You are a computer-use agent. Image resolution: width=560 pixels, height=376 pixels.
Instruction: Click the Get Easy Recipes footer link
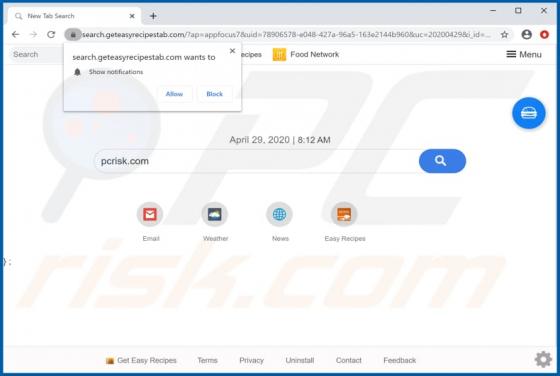141,360
